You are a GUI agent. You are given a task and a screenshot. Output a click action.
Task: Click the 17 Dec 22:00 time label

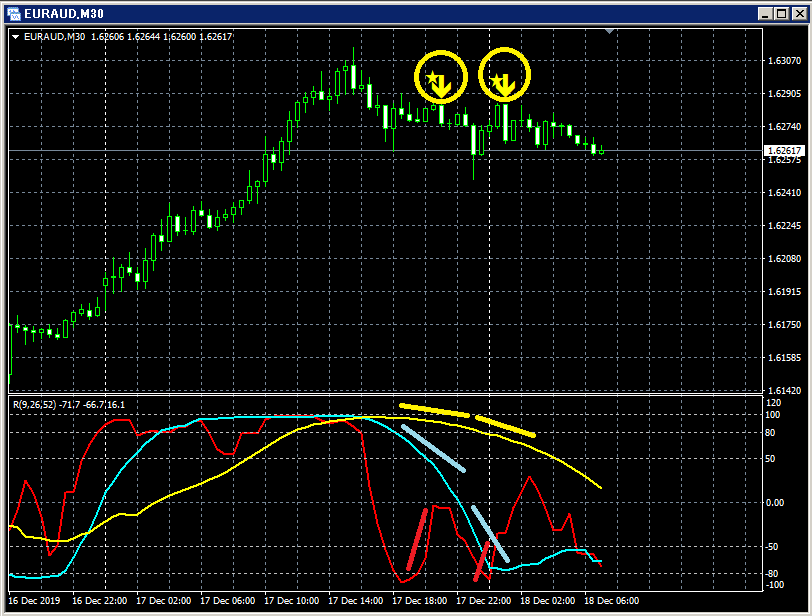click(484, 600)
